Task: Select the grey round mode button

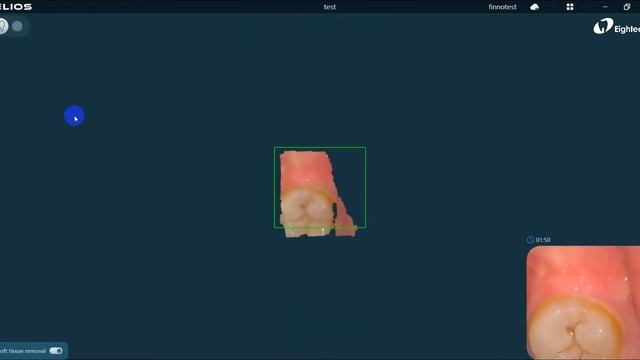Action: (17, 26)
